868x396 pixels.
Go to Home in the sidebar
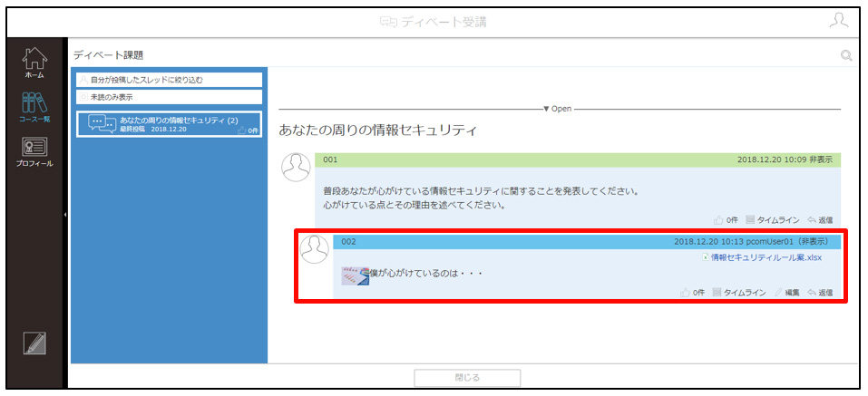coord(34,63)
